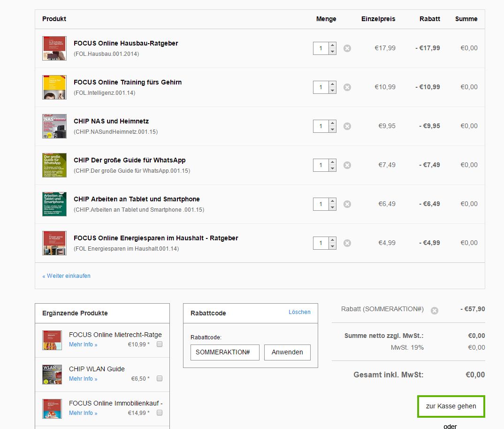Screen dimensions: 504x429
Task: Remove FOCUS Online Energiesparen im Haushalt item
Action: point(347,243)
